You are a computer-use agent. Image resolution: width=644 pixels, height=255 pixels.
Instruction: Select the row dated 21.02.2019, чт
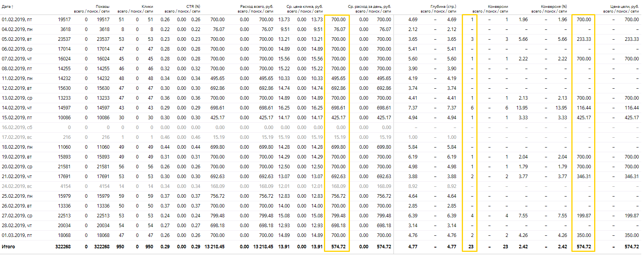click(x=320, y=177)
